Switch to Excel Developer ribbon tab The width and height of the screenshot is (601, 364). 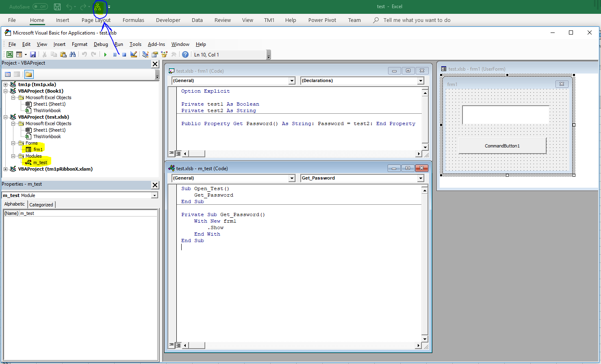[x=168, y=20]
